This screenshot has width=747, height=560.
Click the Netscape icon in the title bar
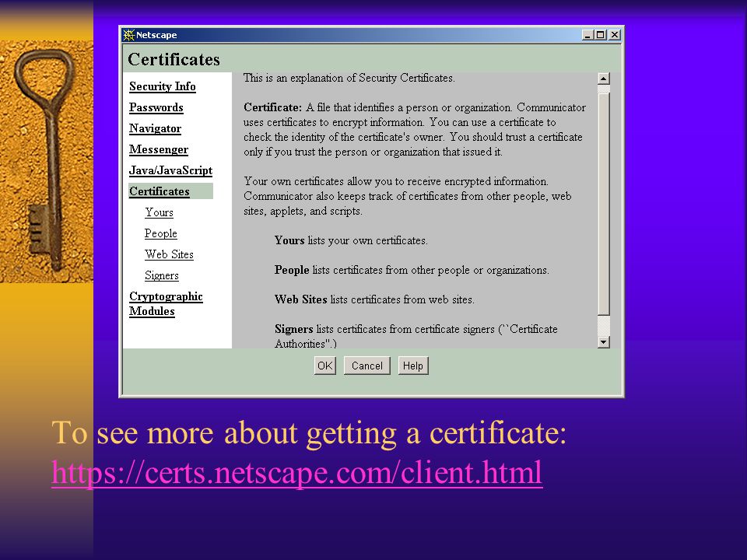pyautogui.click(x=128, y=35)
